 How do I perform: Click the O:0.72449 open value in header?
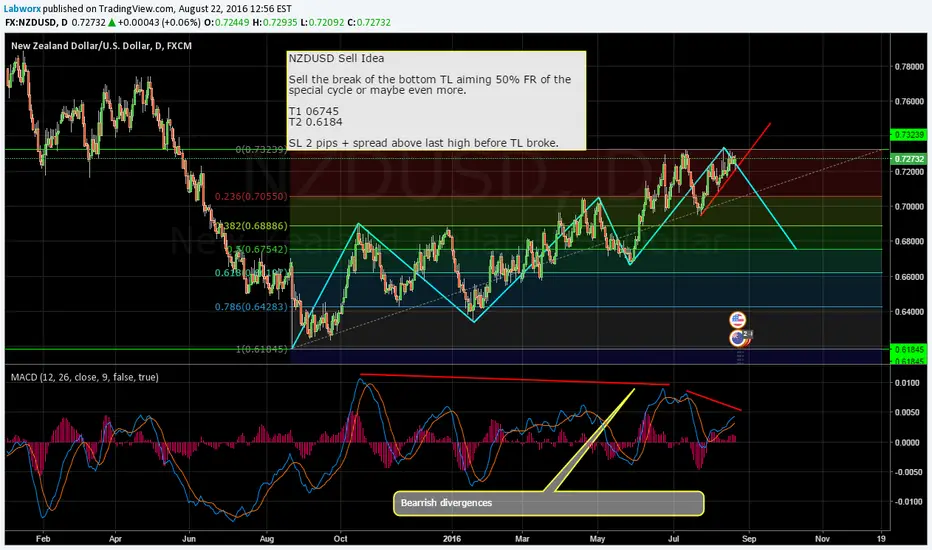click(x=226, y=23)
